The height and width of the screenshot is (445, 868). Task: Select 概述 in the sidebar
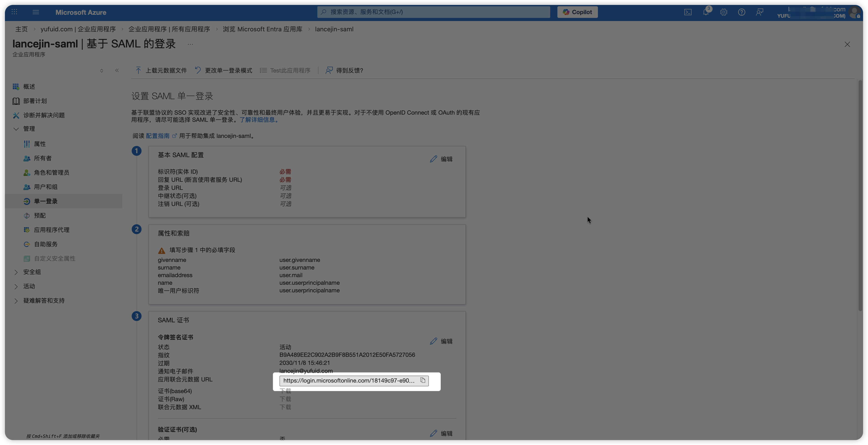(x=29, y=87)
